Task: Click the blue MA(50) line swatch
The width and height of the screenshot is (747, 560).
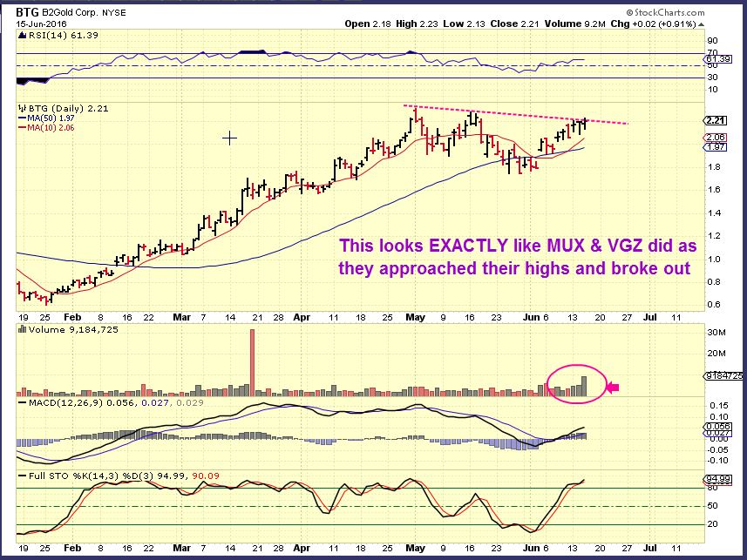Action: coord(22,118)
